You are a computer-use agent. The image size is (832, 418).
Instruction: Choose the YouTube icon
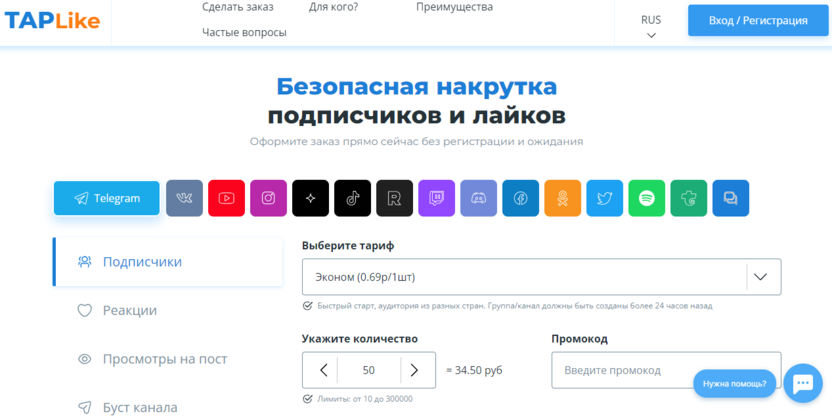tap(227, 198)
